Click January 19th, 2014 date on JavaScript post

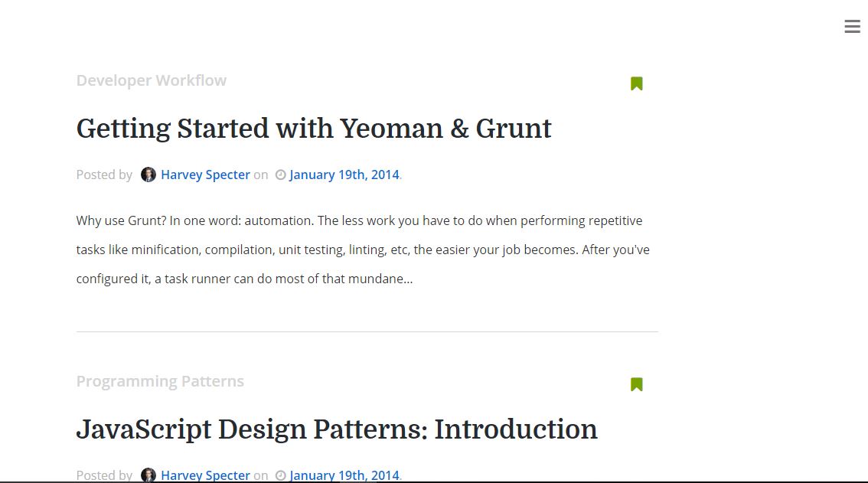(x=344, y=475)
